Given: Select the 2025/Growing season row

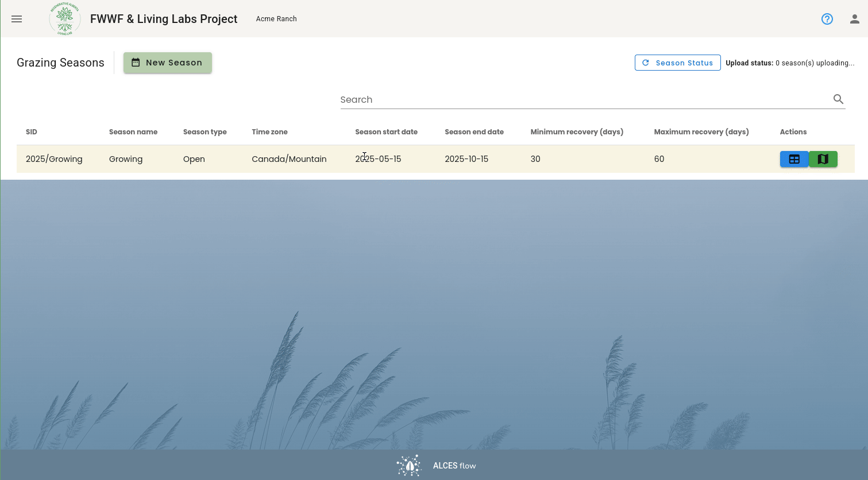Looking at the screenshot, I should (435, 159).
